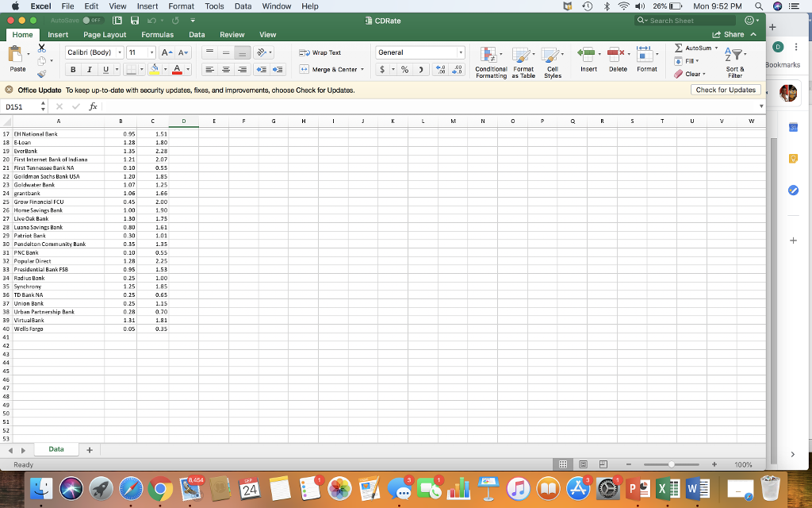This screenshot has width=812, height=508.
Task: Toggle the AutoSave switch
Action: (x=94, y=20)
